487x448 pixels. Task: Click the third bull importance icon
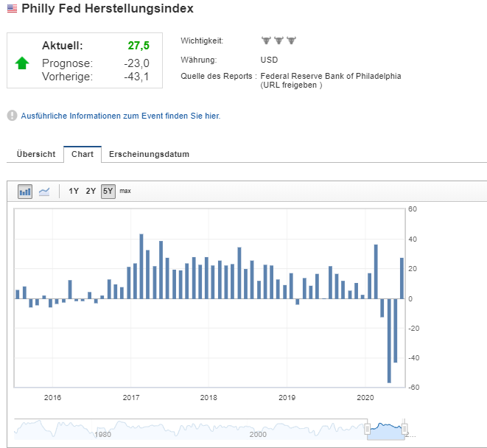click(x=290, y=41)
